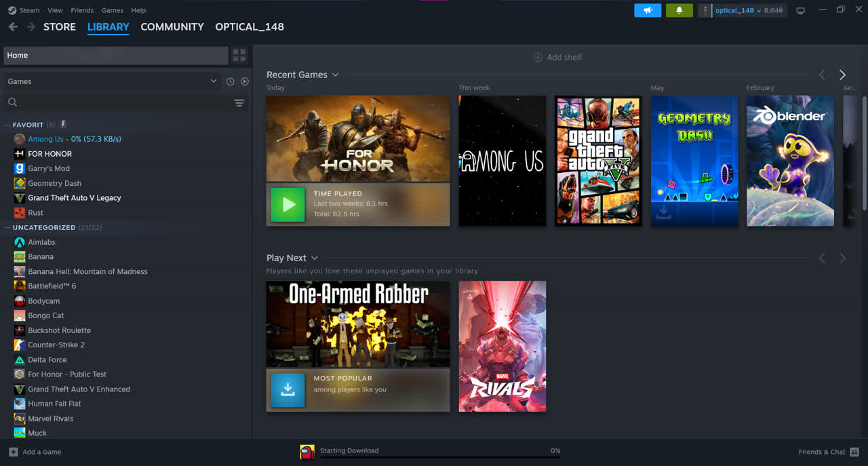The width and height of the screenshot is (868, 466).
Task: Open the OPTICAL_148 profile tab
Action: pos(250,27)
